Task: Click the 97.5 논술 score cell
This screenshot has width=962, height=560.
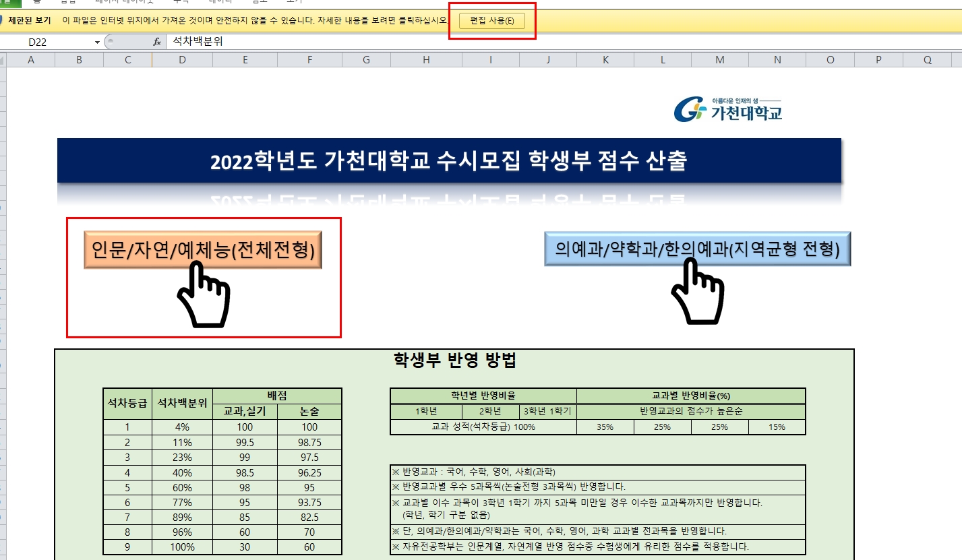Action: click(x=309, y=458)
